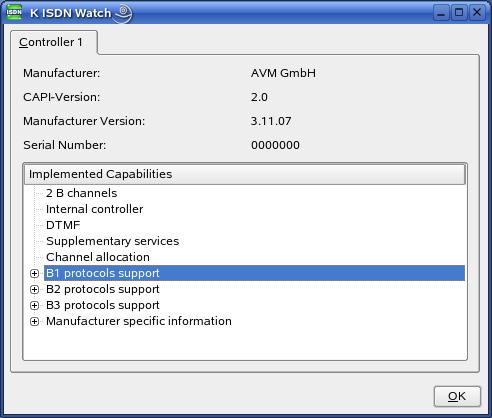Image resolution: width=492 pixels, height=418 pixels.
Task: Click the Implemented Capabilities column header
Action: tap(245, 174)
